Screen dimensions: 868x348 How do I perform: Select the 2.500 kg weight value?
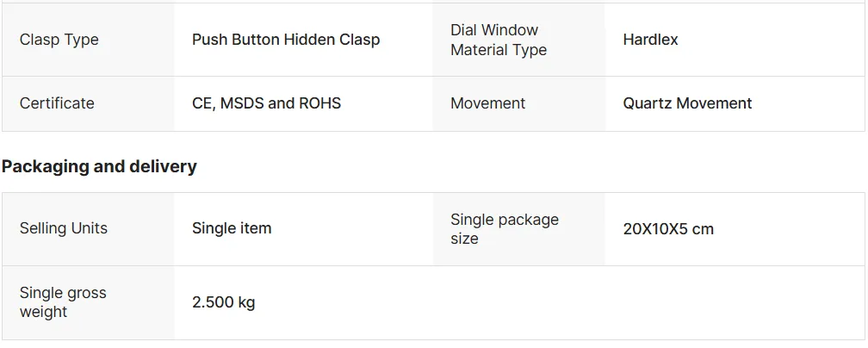pos(223,302)
